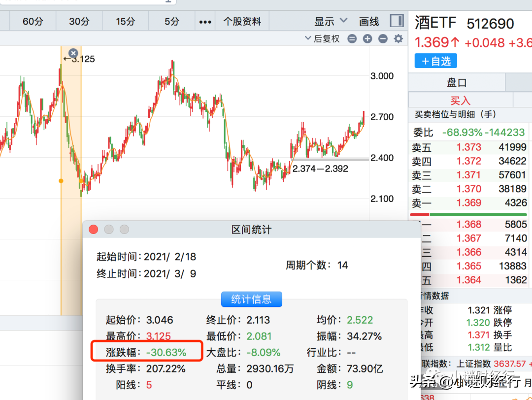Select 卖一 row price 1.369
532x400 pixels.
pos(469,203)
